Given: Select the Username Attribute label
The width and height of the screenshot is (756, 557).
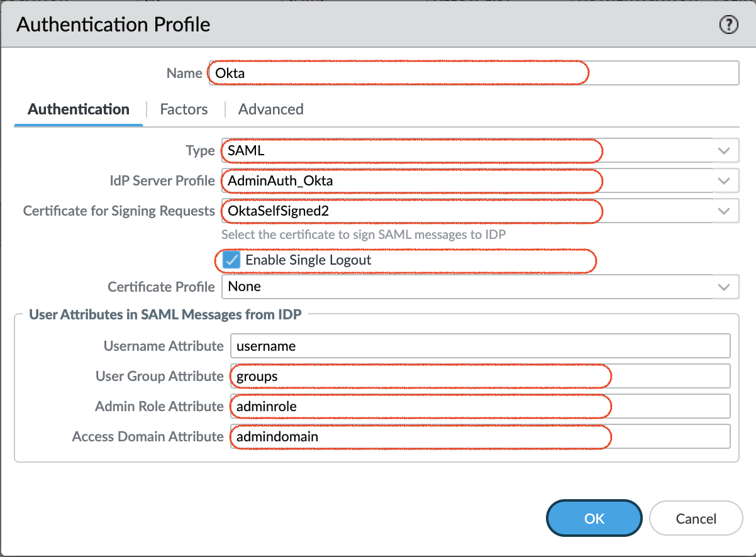Looking at the screenshot, I should [x=164, y=346].
